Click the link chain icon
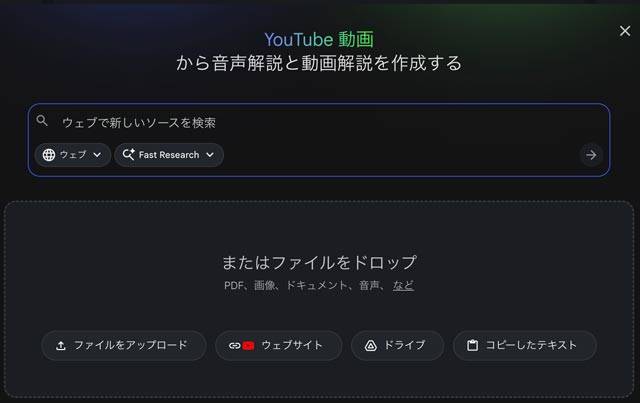This screenshot has height=403, width=640. pos(235,346)
